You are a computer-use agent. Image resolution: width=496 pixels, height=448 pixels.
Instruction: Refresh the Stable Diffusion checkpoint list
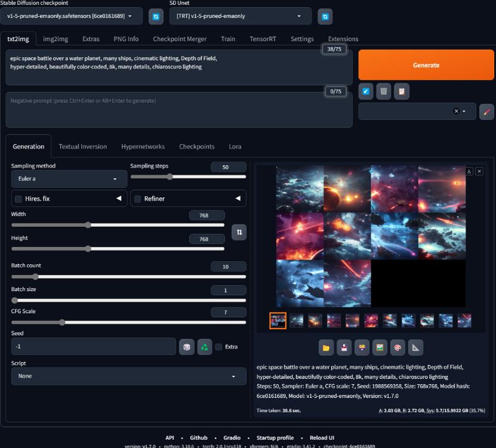[x=155, y=17]
